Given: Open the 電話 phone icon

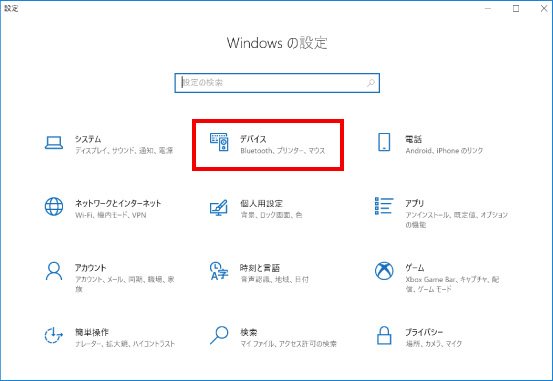Looking at the screenshot, I should point(384,142).
